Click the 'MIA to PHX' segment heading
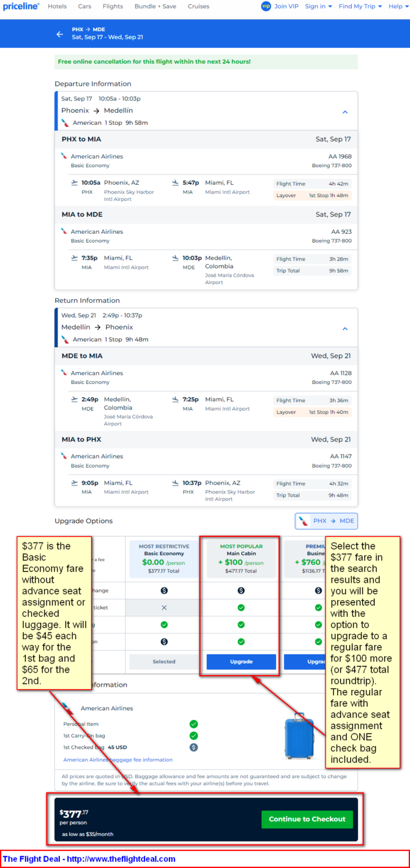 click(81, 439)
